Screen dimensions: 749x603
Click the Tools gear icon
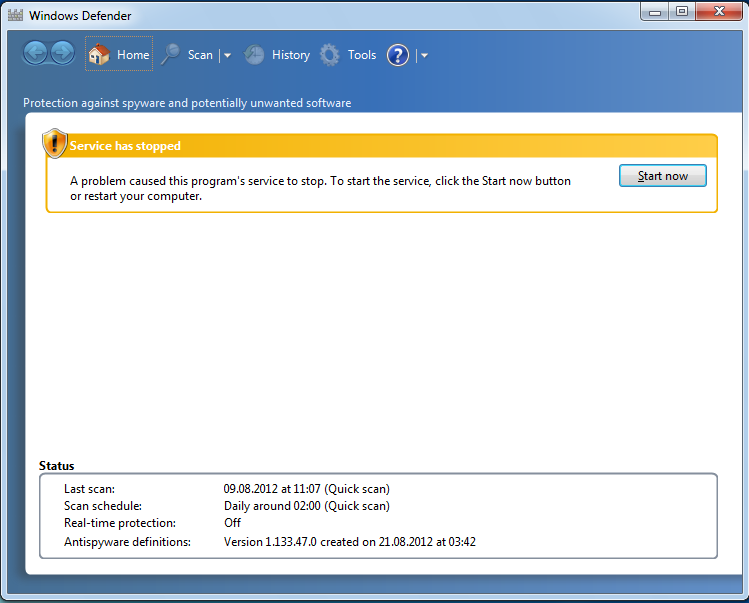[330, 55]
